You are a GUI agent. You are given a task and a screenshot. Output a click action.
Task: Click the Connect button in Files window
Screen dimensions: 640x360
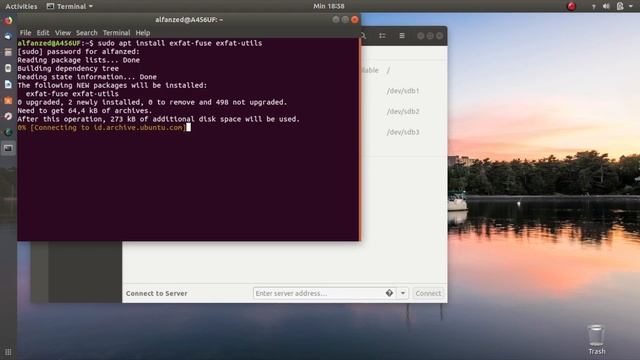point(428,293)
